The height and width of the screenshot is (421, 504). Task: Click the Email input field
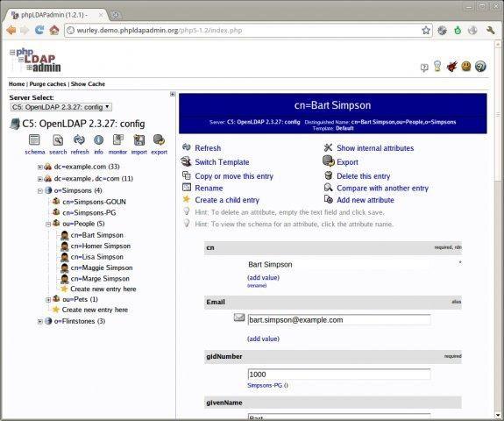[339, 320]
